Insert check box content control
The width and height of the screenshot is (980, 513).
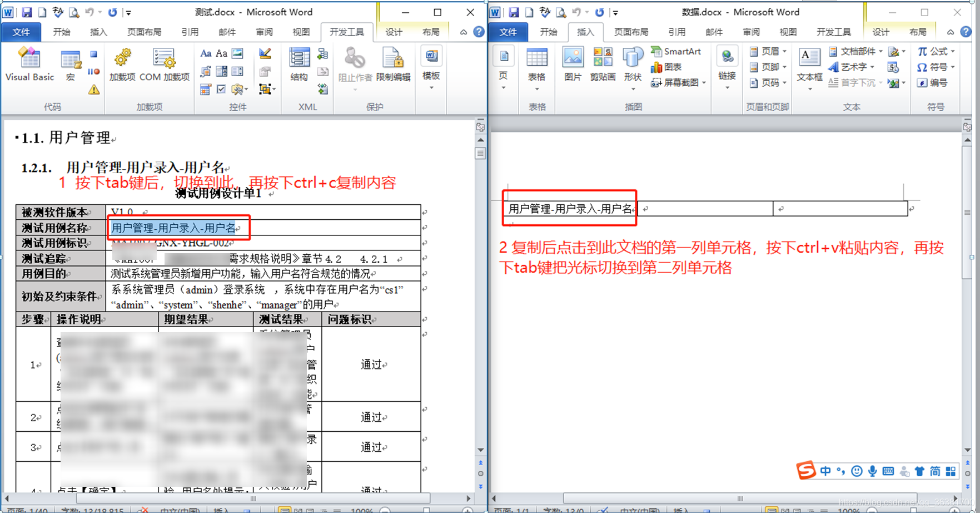[221, 89]
